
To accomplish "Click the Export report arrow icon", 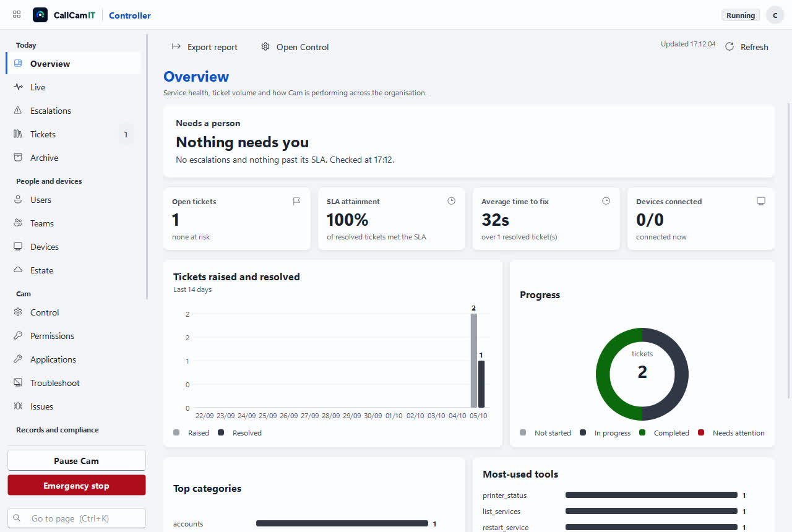I will [176, 47].
